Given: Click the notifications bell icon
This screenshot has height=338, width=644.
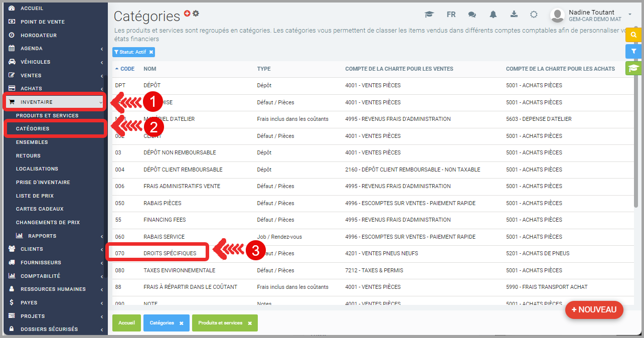Looking at the screenshot, I should tap(493, 15).
